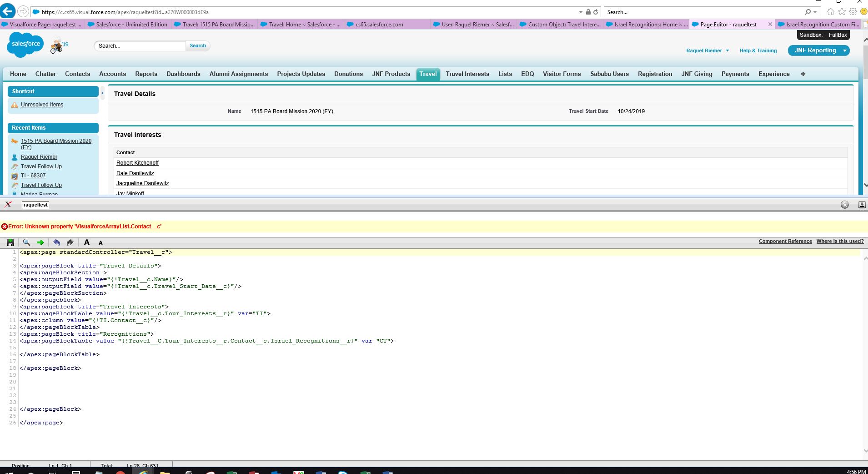Close the page editor with red X
Image resolution: width=868 pixels, height=474 pixels.
(8, 205)
